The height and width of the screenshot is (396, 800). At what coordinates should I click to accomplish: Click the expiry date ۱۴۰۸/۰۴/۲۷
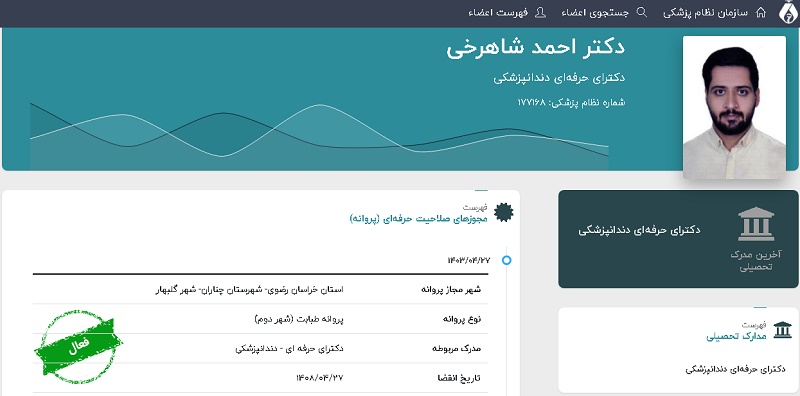tap(320, 378)
